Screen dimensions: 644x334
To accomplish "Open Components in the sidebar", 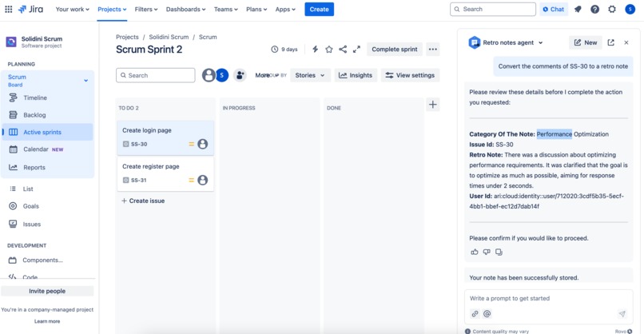I will (x=48, y=260).
